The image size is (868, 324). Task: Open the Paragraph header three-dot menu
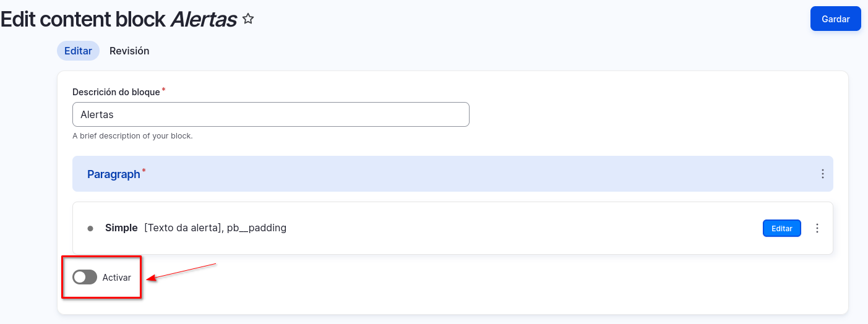(x=822, y=174)
